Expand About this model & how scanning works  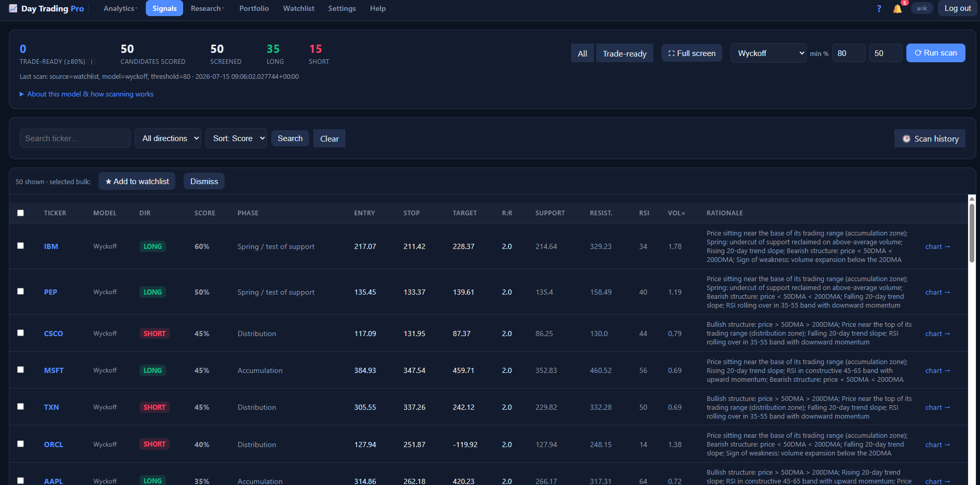coord(87,94)
